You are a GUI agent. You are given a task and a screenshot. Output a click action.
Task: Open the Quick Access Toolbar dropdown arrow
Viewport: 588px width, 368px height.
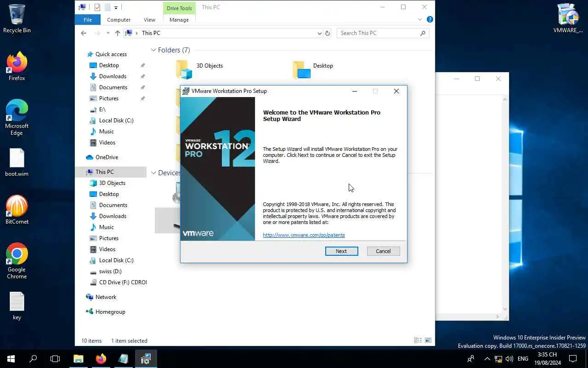coord(116,7)
